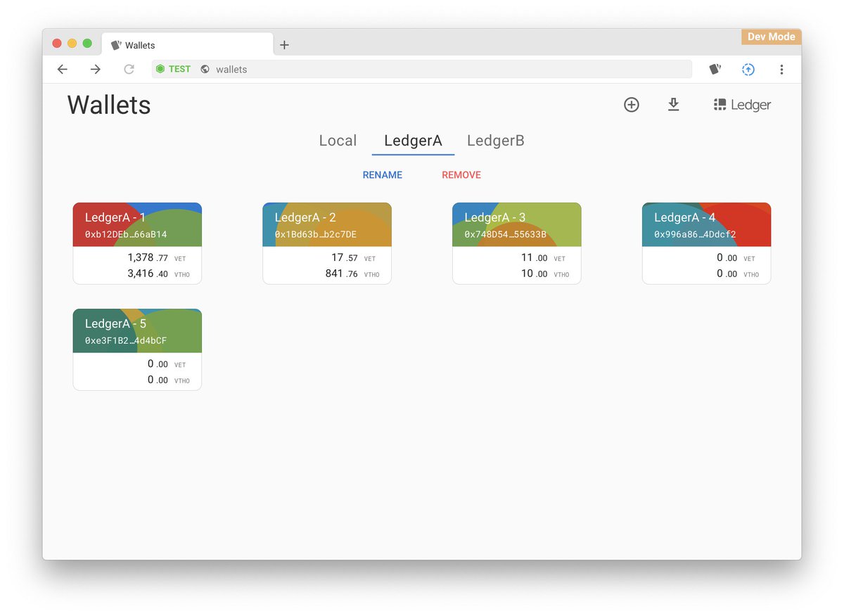Click the Ledger button
Image resolution: width=844 pixels, height=616 pixels.
tap(742, 105)
